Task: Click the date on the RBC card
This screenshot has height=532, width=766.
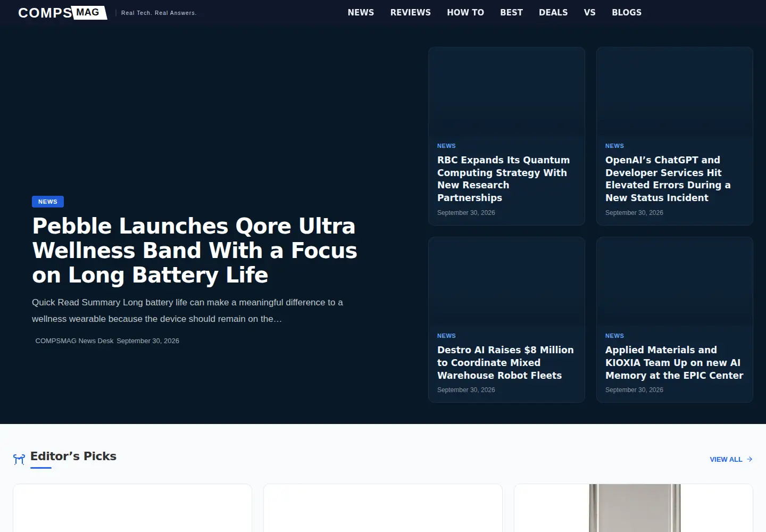Action: [466, 213]
